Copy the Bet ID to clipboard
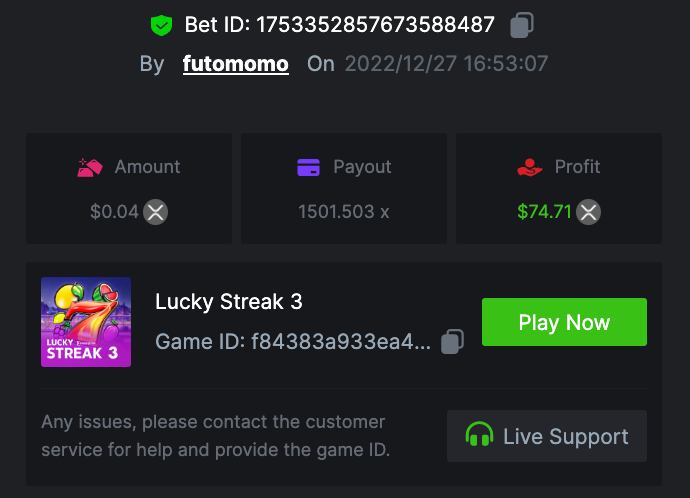Viewport: 690px width, 498px height. (521, 24)
